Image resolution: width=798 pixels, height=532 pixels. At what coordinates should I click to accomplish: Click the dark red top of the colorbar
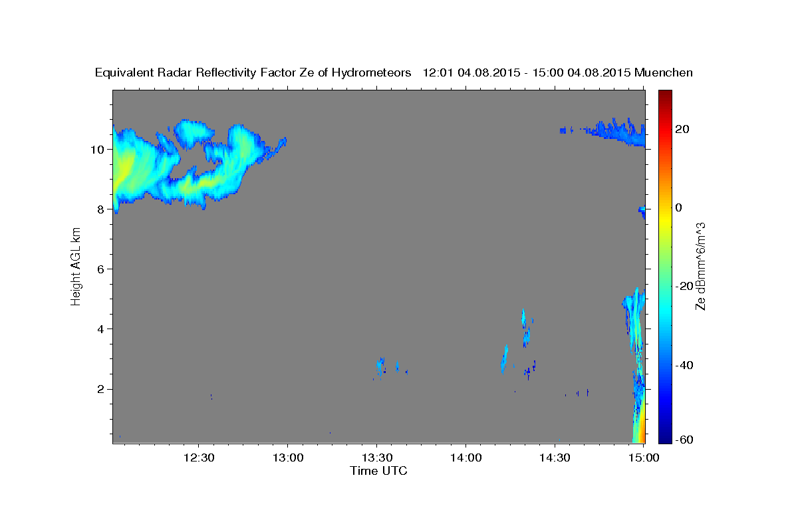click(665, 94)
